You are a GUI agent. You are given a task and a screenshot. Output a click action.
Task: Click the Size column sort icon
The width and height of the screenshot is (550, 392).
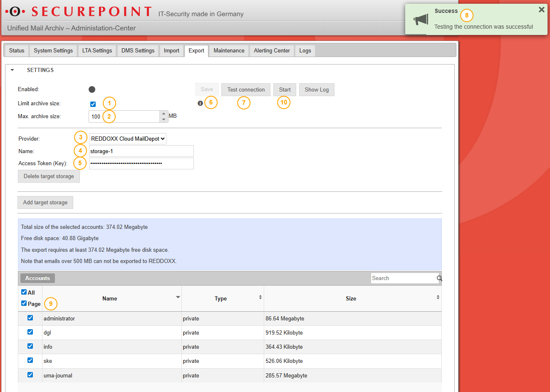click(438, 298)
